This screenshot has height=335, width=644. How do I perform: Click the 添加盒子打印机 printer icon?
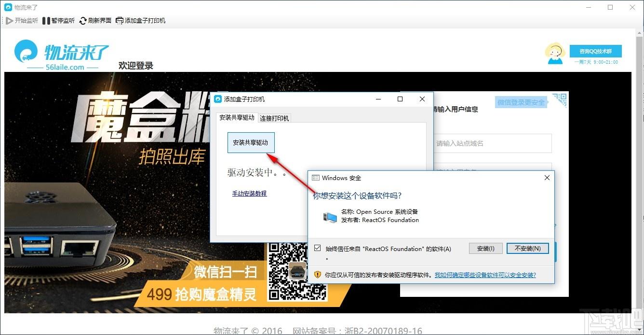tap(120, 21)
